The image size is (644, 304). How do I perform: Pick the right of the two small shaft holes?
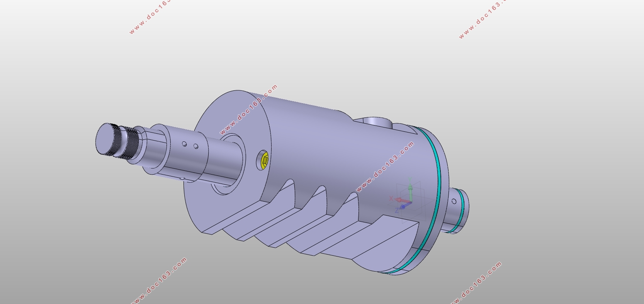point(196,146)
